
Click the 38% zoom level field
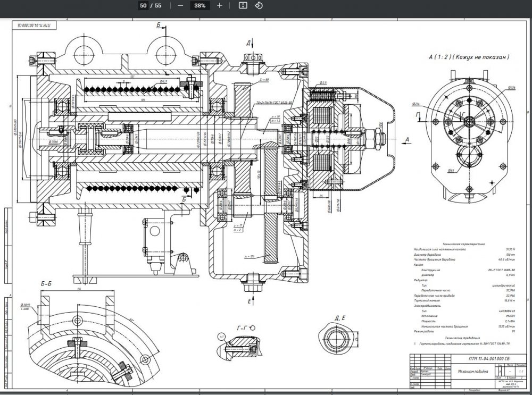click(x=200, y=5)
